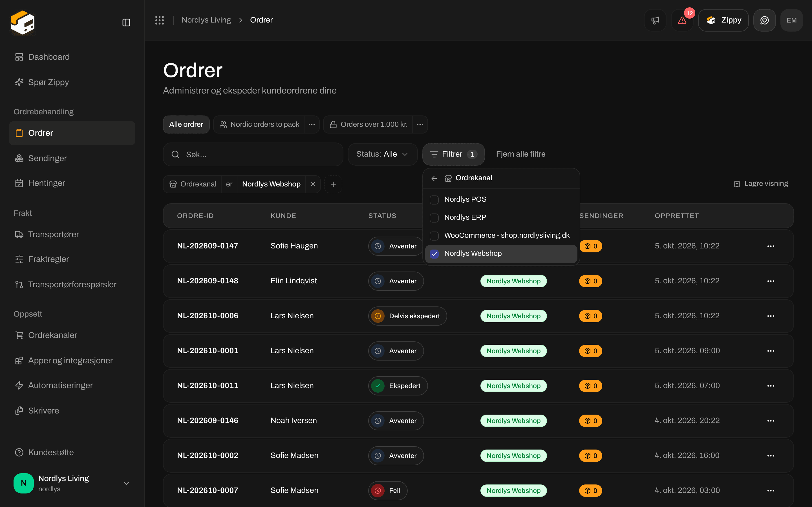
Task: Add another filter with plus icon
Action: click(x=333, y=184)
